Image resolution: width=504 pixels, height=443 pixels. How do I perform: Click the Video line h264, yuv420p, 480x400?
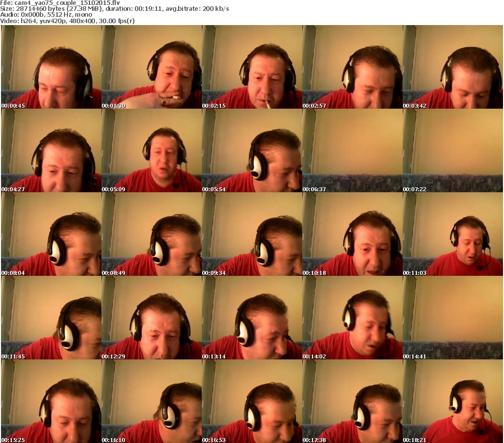[48, 21]
